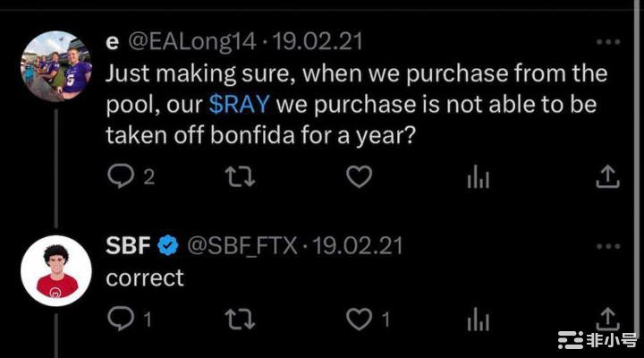Image resolution: width=644 pixels, height=358 pixels.
Task: Open the @SBF_FTX profile handle
Action: coord(240,245)
